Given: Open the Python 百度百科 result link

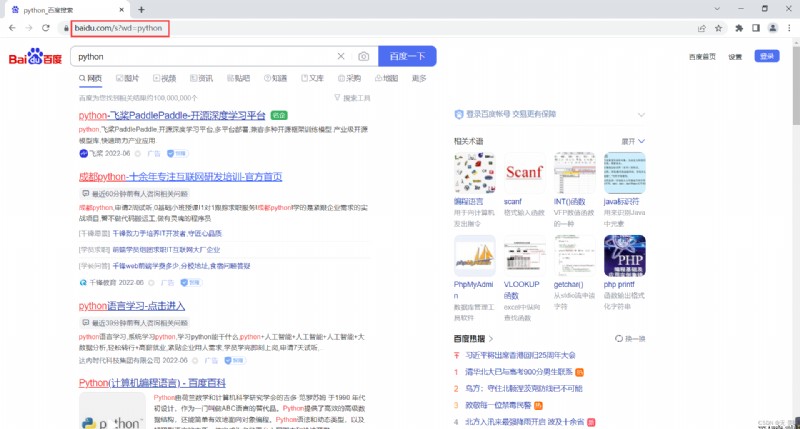Looking at the screenshot, I should pos(152,383).
